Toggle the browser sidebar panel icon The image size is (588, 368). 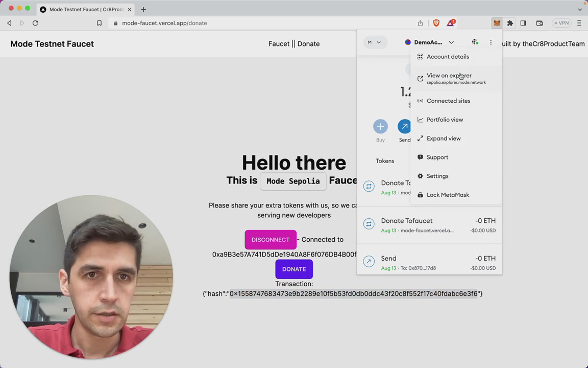[x=523, y=23]
